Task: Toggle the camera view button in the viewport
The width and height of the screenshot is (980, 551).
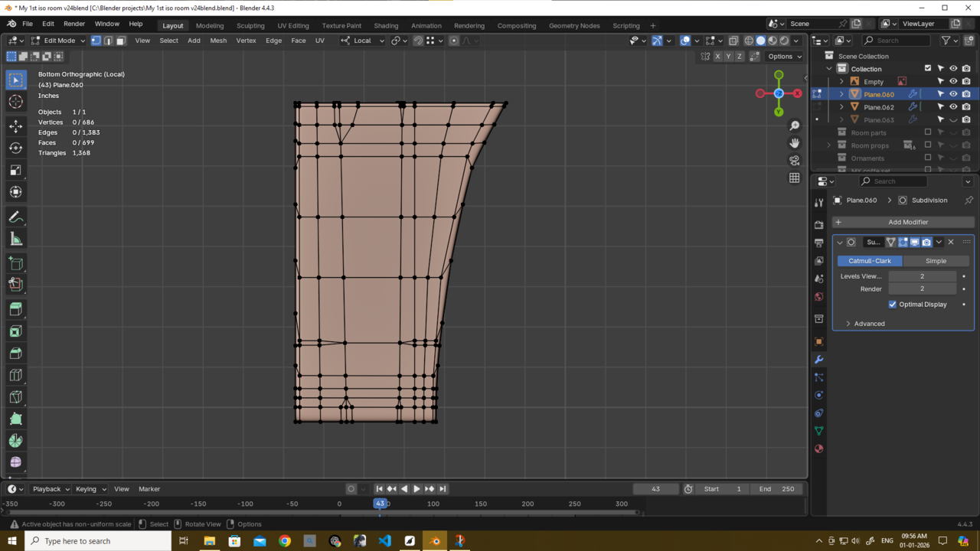Action: click(794, 161)
